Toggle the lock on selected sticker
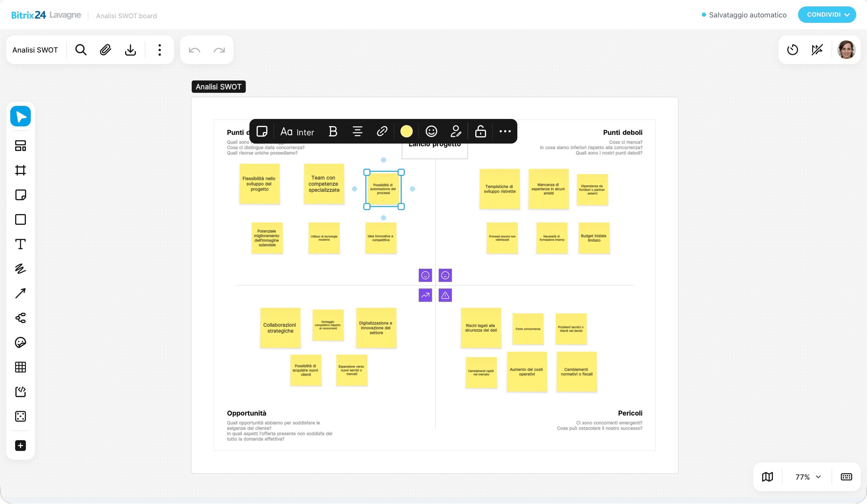The image size is (867, 504). pos(480,131)
